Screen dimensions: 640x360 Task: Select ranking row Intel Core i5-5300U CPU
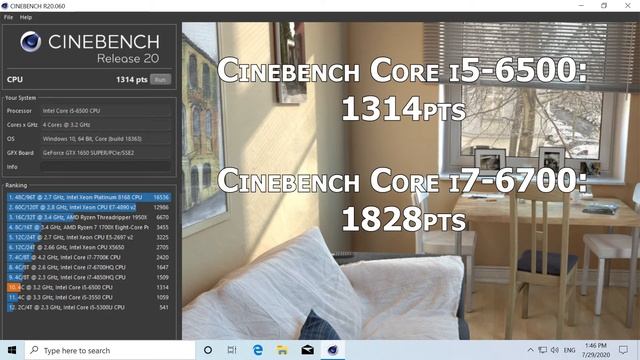[89, 307]
